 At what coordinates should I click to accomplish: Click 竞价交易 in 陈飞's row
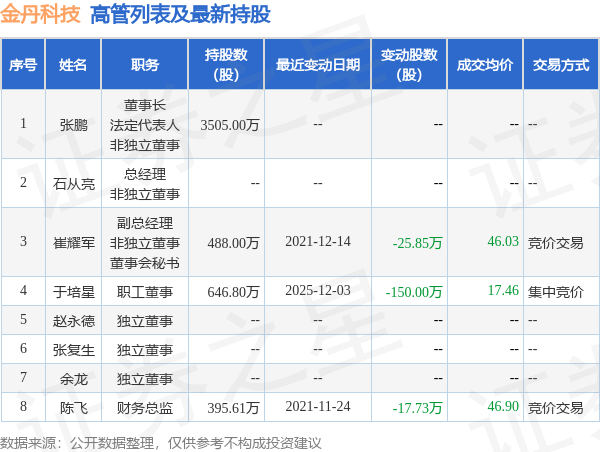(556, 408)
